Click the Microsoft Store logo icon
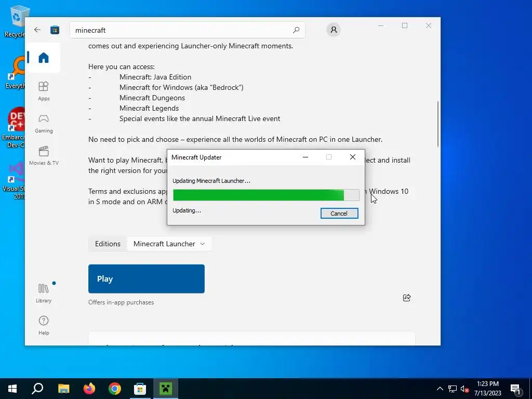The width and height of the screenshot is (532, 399). pyautogui.click(x=55, y=30)
